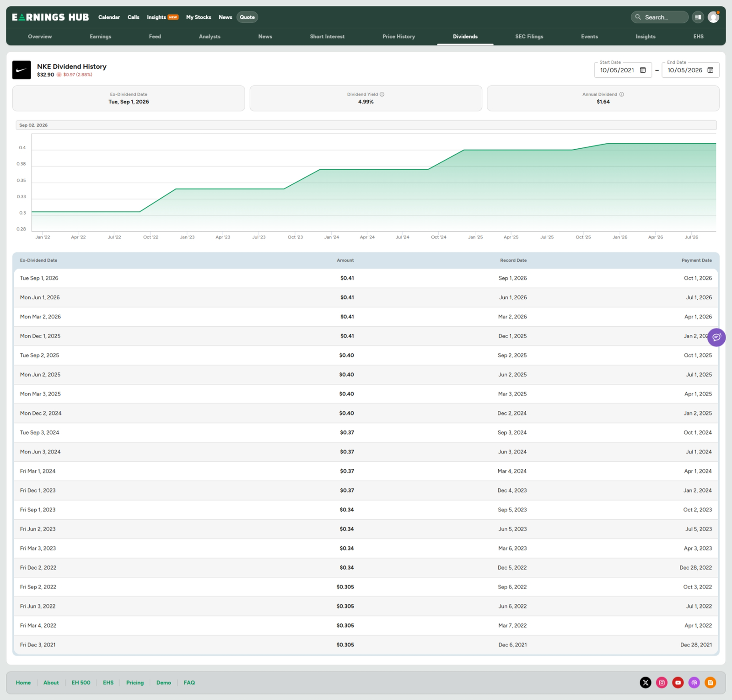Click the Earnings Hub logo
The height and width of the screenshot is (700, 732).
50,17
